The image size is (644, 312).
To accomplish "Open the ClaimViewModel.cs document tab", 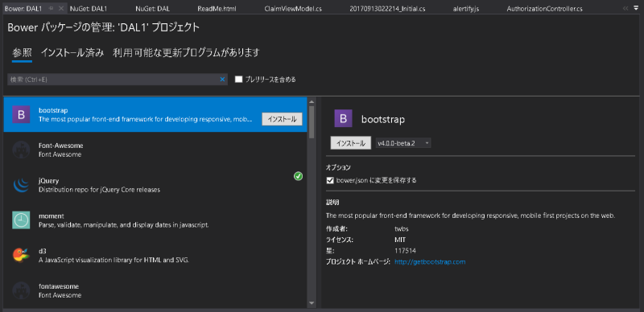I will tap(293, 9).
